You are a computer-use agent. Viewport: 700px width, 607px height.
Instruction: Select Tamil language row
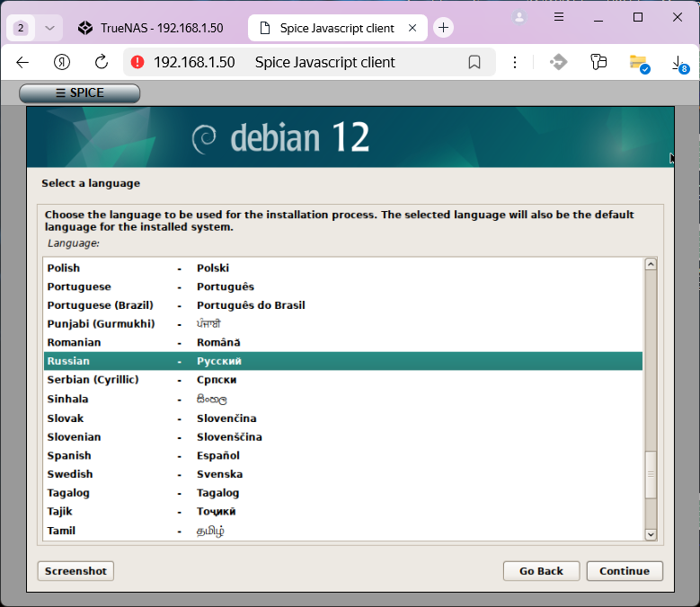(343, 531)
